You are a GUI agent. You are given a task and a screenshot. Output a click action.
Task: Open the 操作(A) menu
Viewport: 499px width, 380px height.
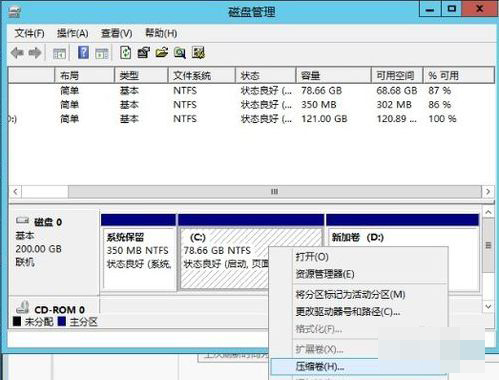[x=72, y=33]
